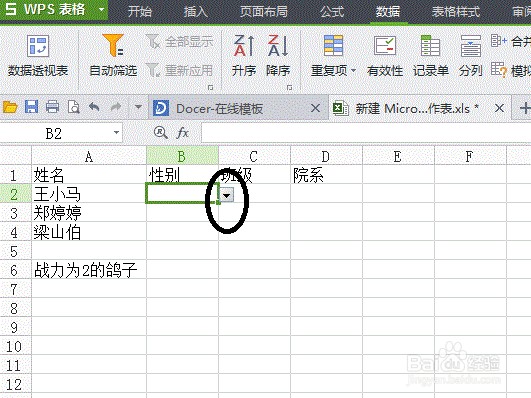Switch to the 公式 (Formulas) tab
This screenshot has width=531, height=398.
pos(332,12)
